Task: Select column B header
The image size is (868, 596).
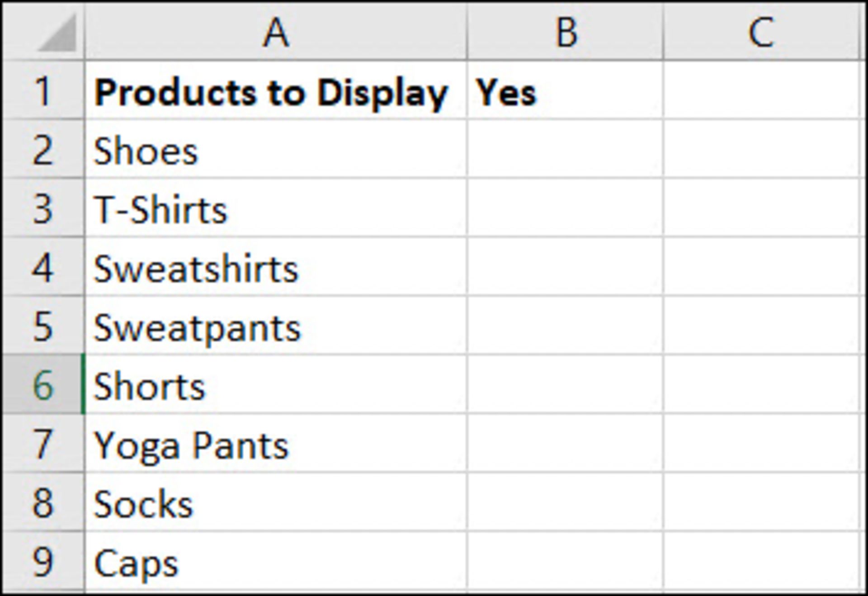Action: (x=565, y=33)
